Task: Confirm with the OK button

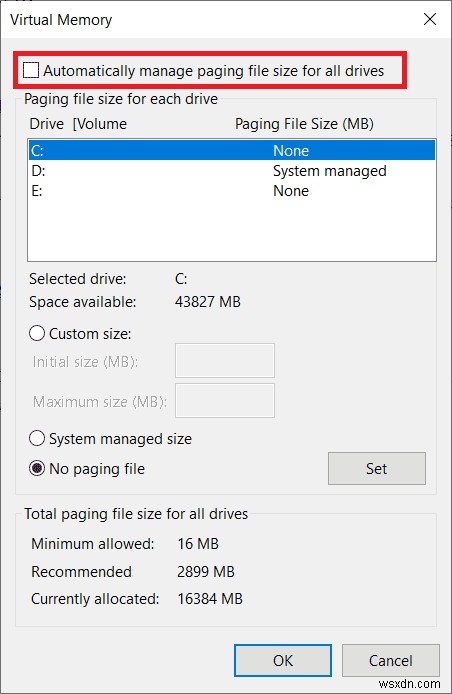Action: point(283,660)
